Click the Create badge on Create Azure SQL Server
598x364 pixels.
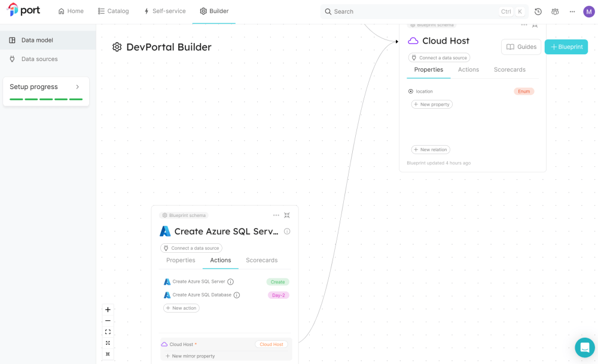coord(277,282)
